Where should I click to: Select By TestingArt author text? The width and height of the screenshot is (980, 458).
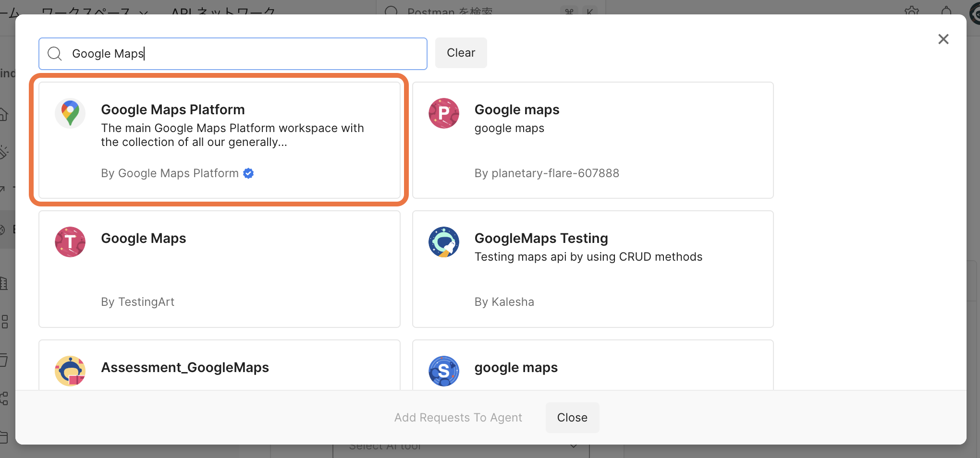coord(137,302)
